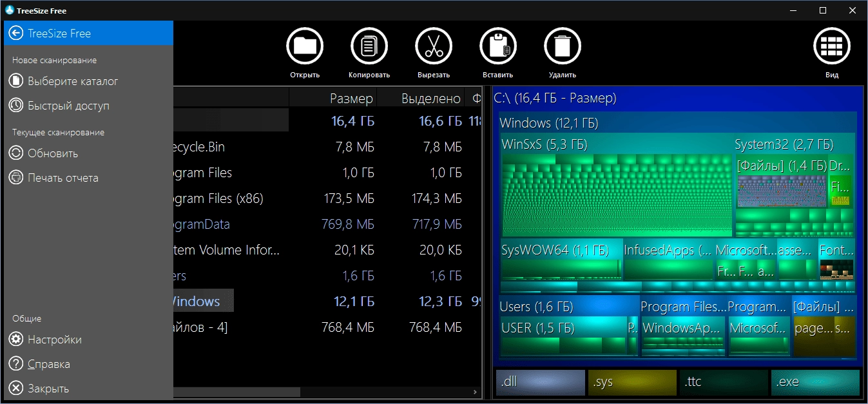
Task: Click the 769,8 МБ size value
Action: pos(348,224)
